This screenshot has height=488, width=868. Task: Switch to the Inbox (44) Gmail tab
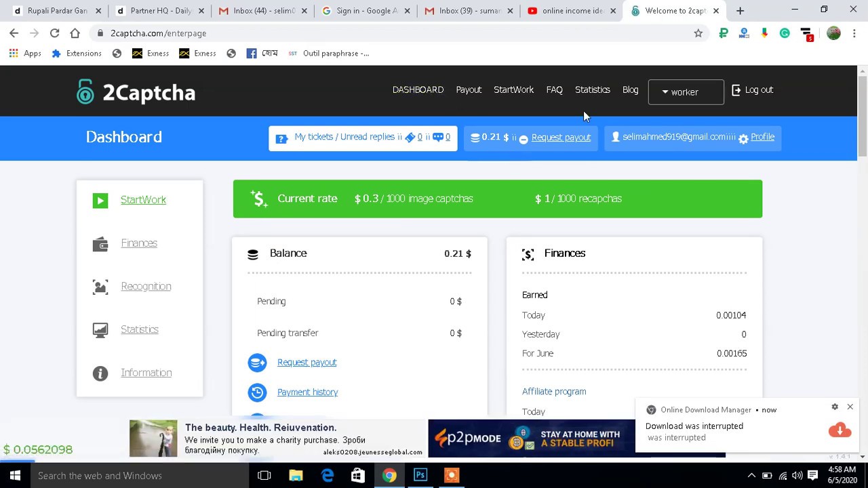[262, 11]
